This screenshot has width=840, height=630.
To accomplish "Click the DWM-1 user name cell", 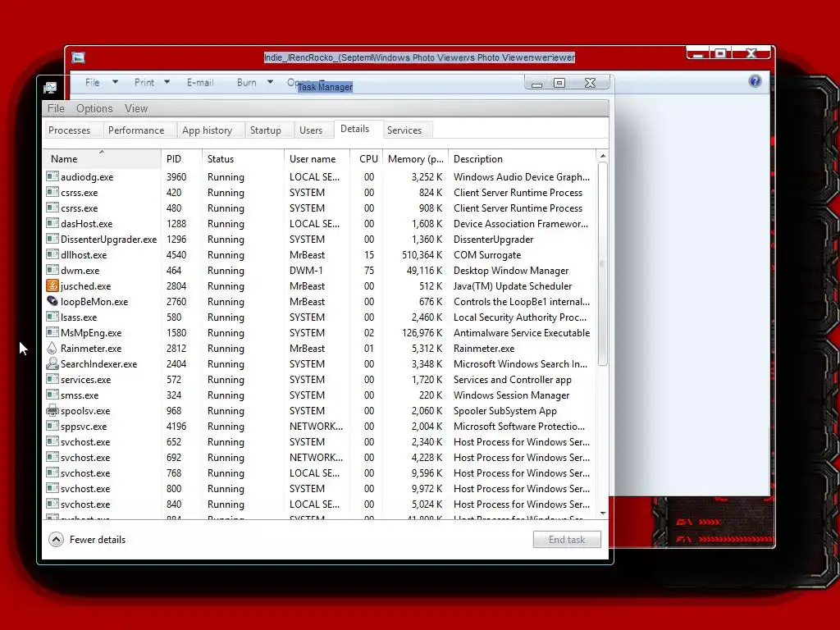I will point(307,271).
